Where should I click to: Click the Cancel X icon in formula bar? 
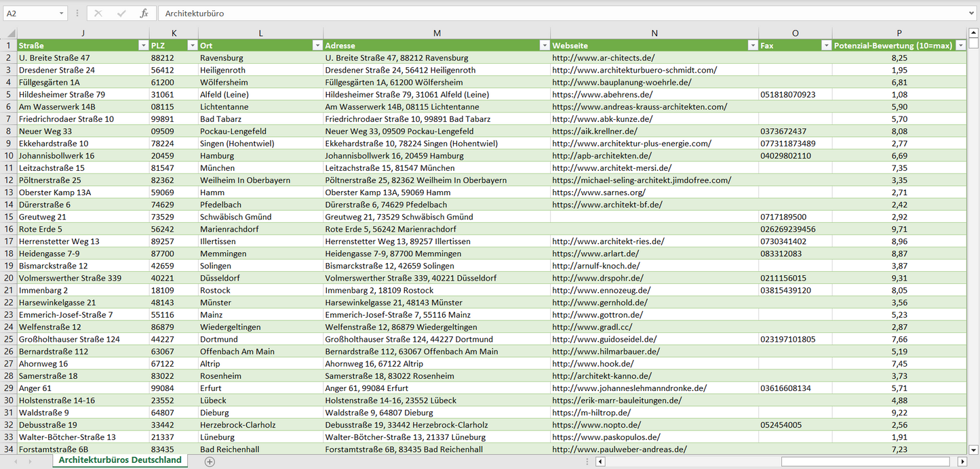pos(98,14)
